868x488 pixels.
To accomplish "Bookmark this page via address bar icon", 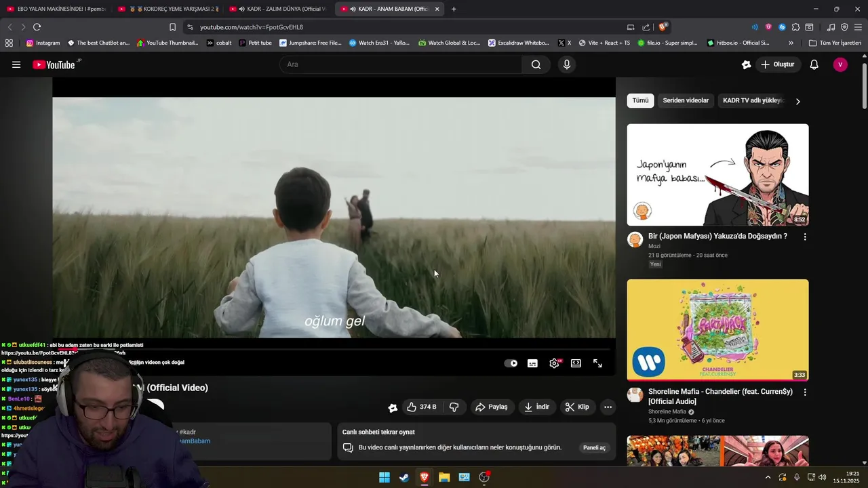I will point(172,27).
